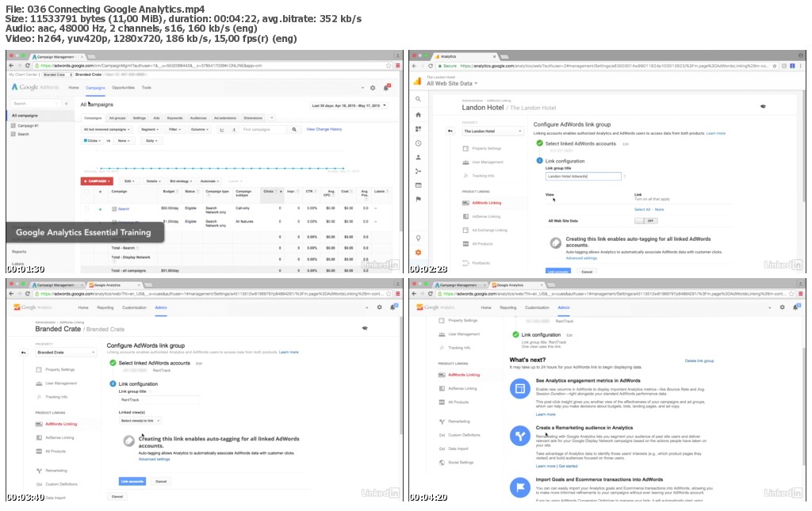This screenshot has height=511, width=812.
Task: Tick the Search campaign row checkbox in the 00:01:30 frame
Action: [86, 209]
